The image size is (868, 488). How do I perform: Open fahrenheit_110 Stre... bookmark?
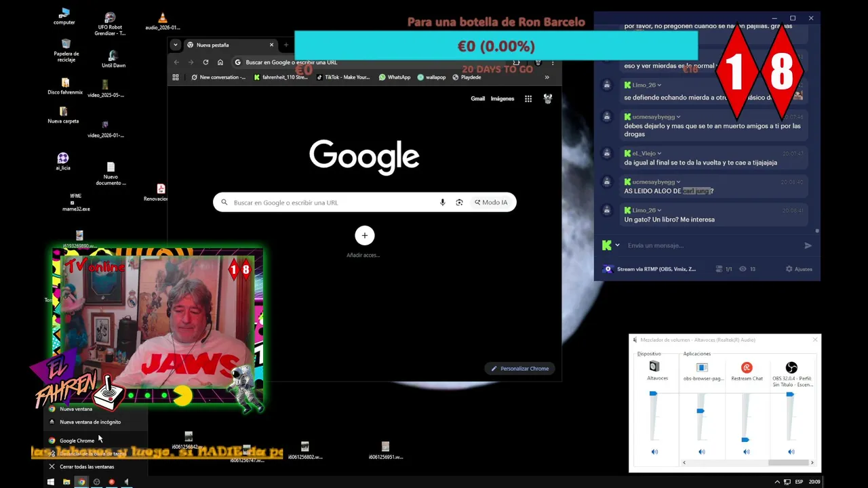(281, 77)
